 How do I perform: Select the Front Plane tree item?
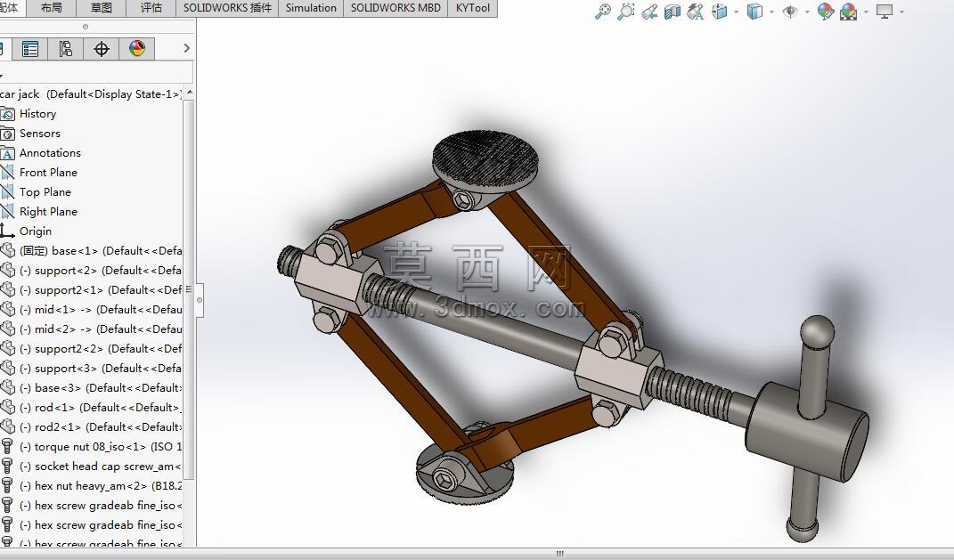click(x=48, y=172)
